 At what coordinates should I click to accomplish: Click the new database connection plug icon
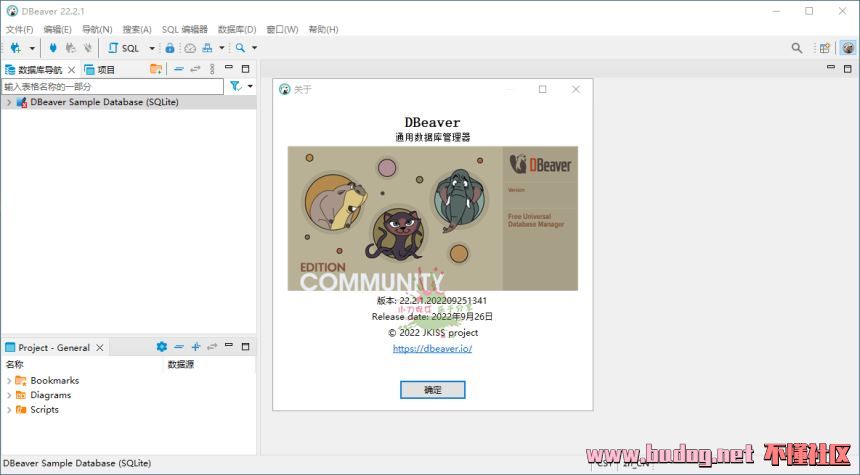16,48
